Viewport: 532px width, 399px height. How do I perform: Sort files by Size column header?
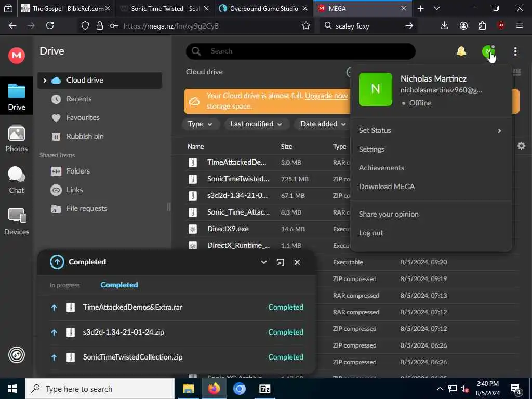pos(286,147)
